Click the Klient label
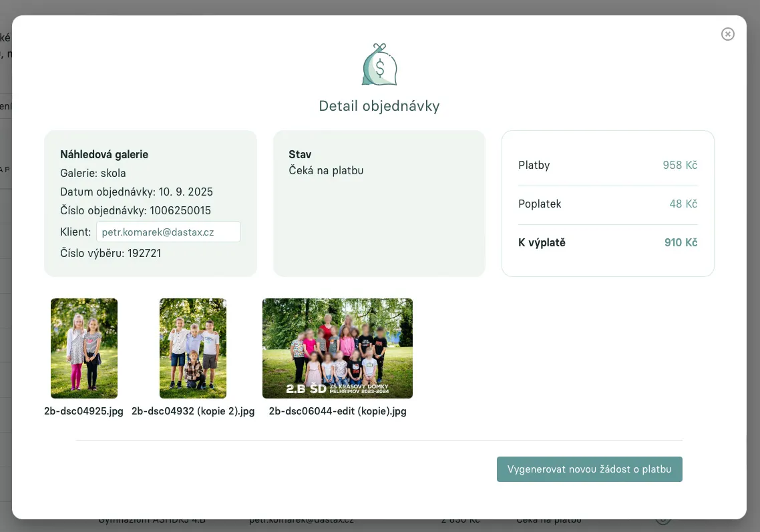Viewport: 760px width, 532px height. (x=75, y=232)
